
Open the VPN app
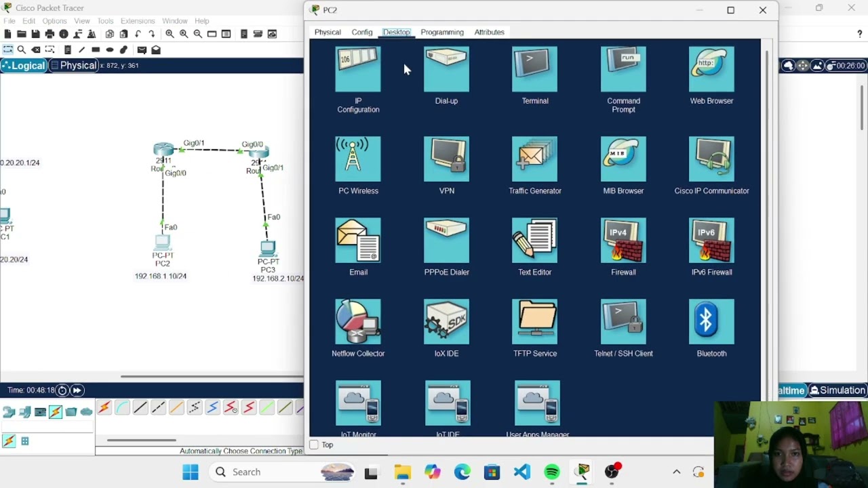446,159
